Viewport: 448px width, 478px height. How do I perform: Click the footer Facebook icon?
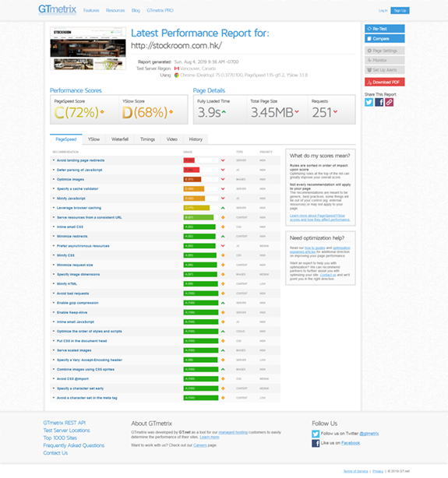(x=316, y=443)
